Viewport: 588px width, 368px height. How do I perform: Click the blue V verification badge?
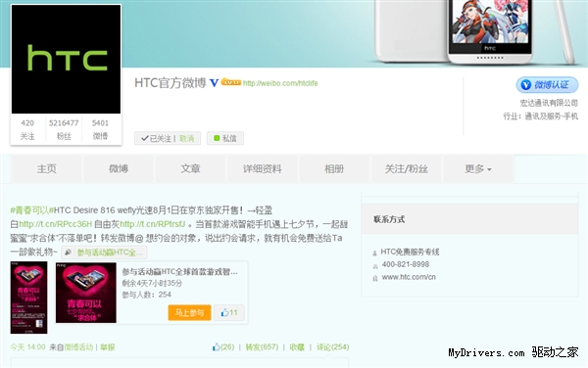[x=214, y=83]
